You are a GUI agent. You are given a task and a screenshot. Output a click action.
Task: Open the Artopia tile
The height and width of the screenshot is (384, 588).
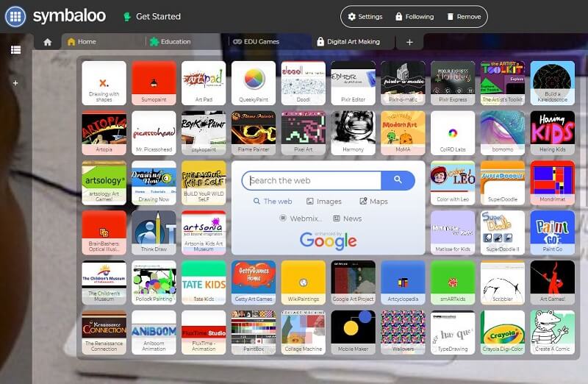click(x=104, y=133)
